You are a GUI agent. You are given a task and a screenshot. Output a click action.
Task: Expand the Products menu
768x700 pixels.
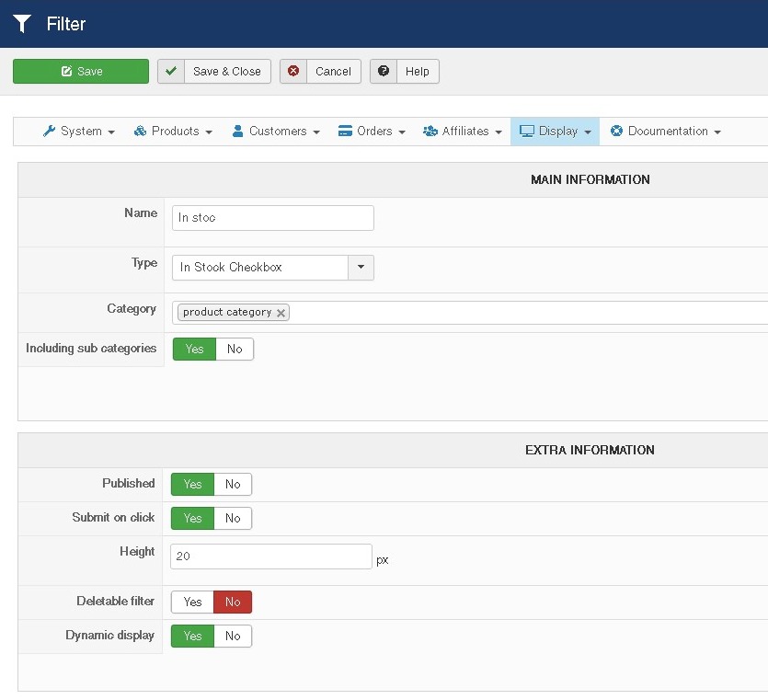tap(173, 132)
